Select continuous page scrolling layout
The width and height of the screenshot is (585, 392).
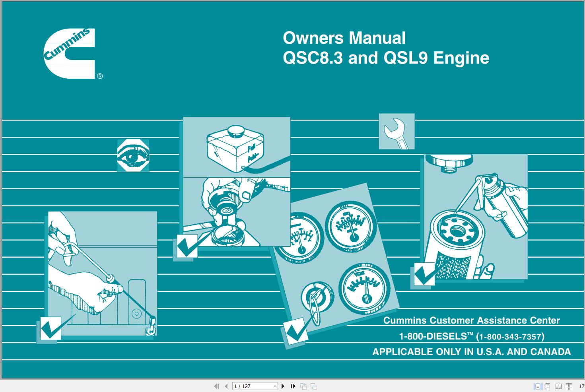pos(548,386)
